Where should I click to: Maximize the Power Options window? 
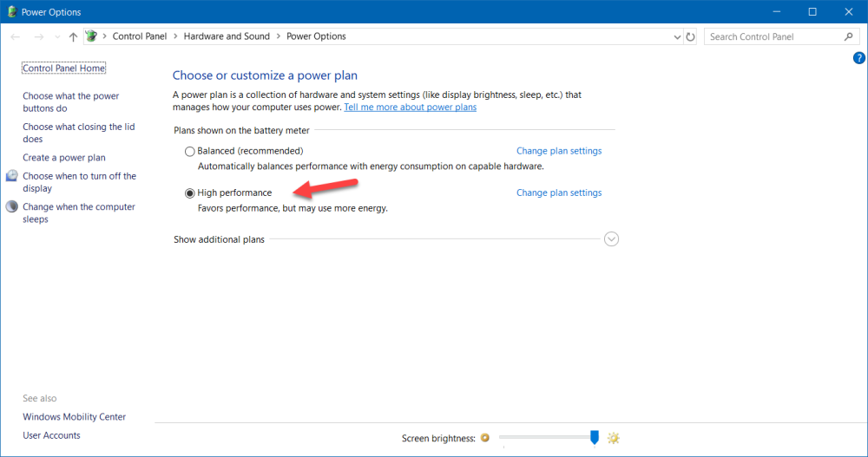(x=812, y=11)
